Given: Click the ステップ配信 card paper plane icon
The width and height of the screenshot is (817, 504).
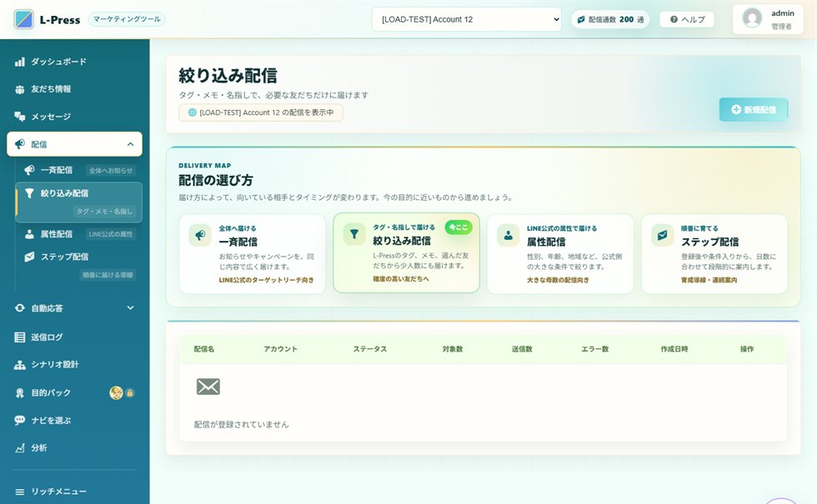Looking at the screenshot, I should tap(662, 235).
